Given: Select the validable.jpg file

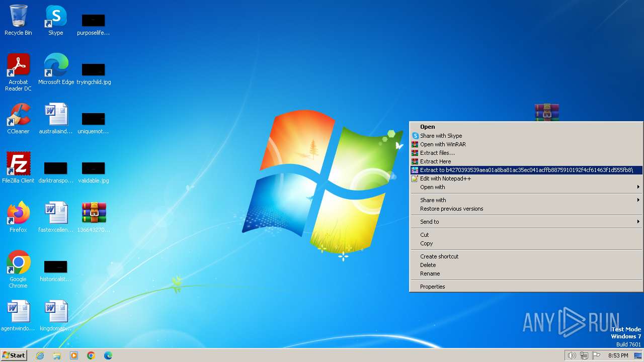Looking at the screenshot, I should [x=94, y=172].
